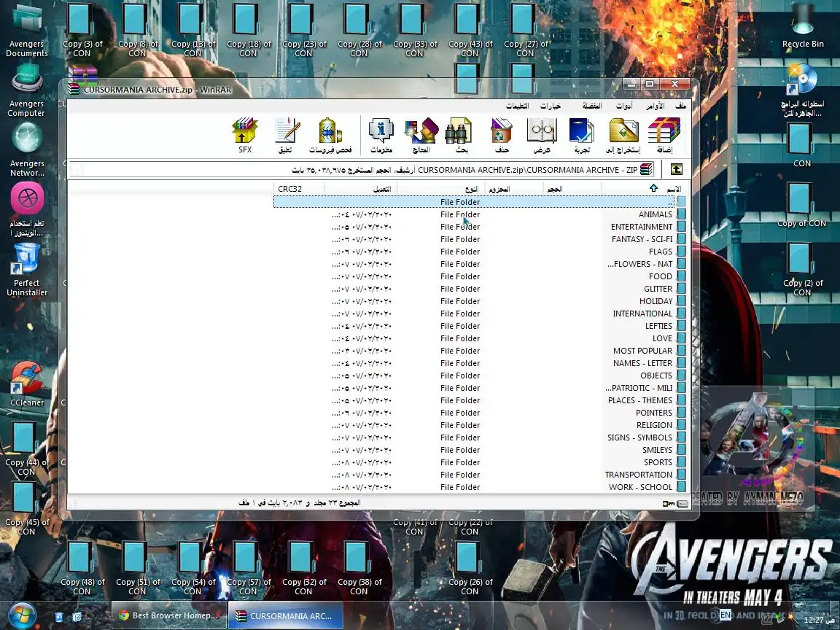Select the FLAGS folder row
Viewport: 840px width, 630px height.
coord(480,252)
